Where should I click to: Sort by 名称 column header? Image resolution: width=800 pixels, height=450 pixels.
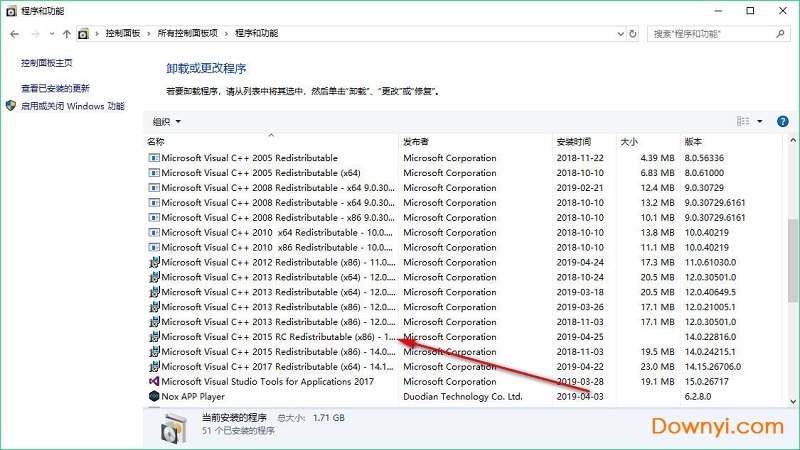pos(156,142)
